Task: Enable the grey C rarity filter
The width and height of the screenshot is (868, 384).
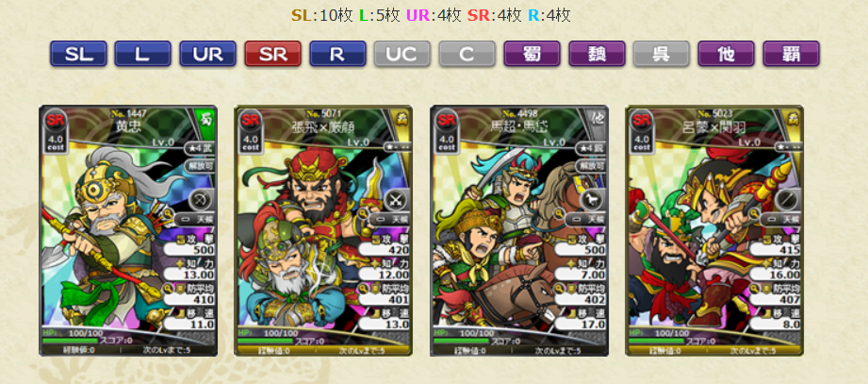Action: tap(467, 54)
